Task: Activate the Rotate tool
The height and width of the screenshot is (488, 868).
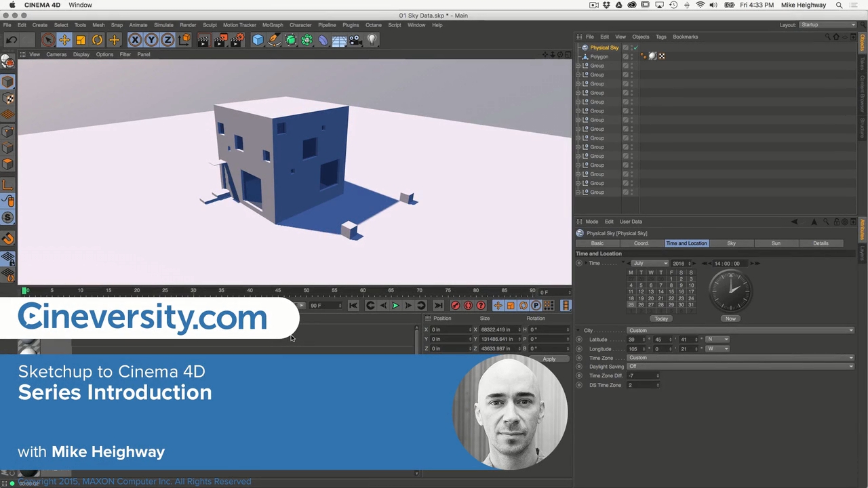Action: pyautogui.click(x=97, y=40)
